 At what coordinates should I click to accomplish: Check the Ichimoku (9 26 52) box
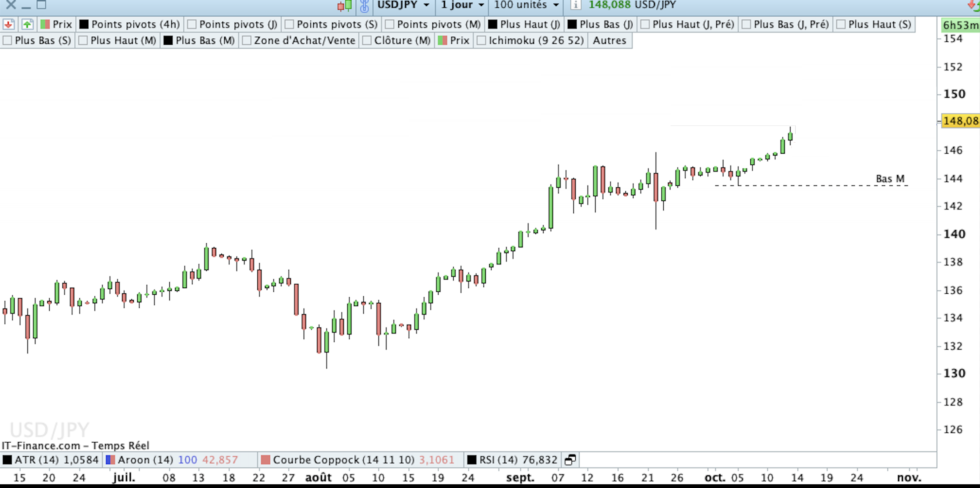(481, 40)
